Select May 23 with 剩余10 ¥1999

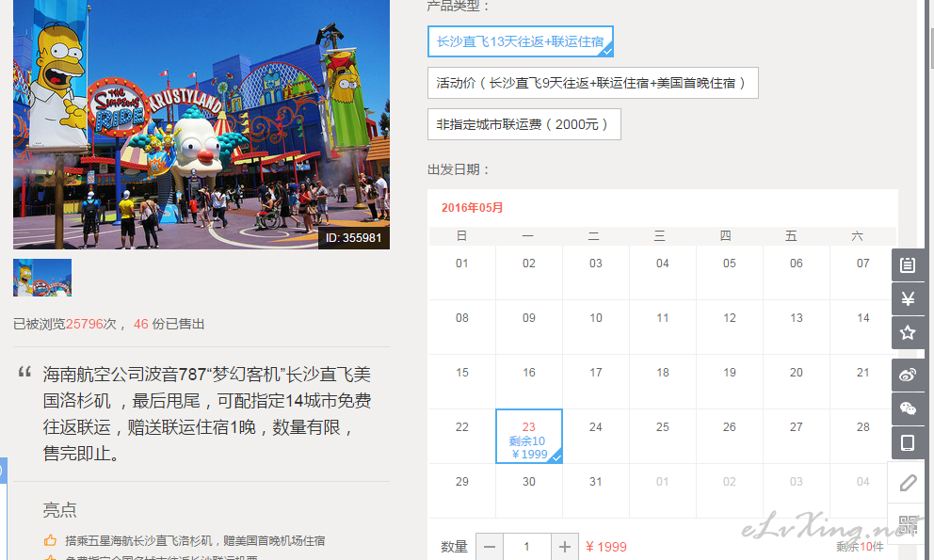[529, 436]
